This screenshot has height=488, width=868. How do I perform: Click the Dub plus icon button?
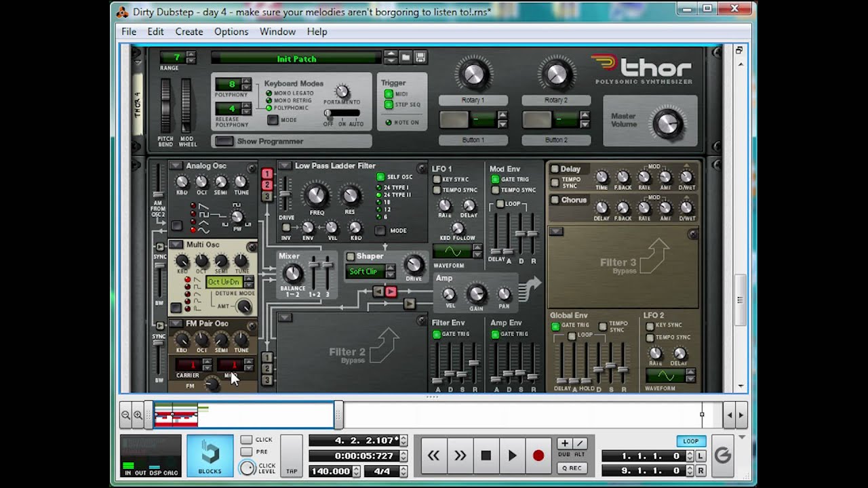point(564,443)
